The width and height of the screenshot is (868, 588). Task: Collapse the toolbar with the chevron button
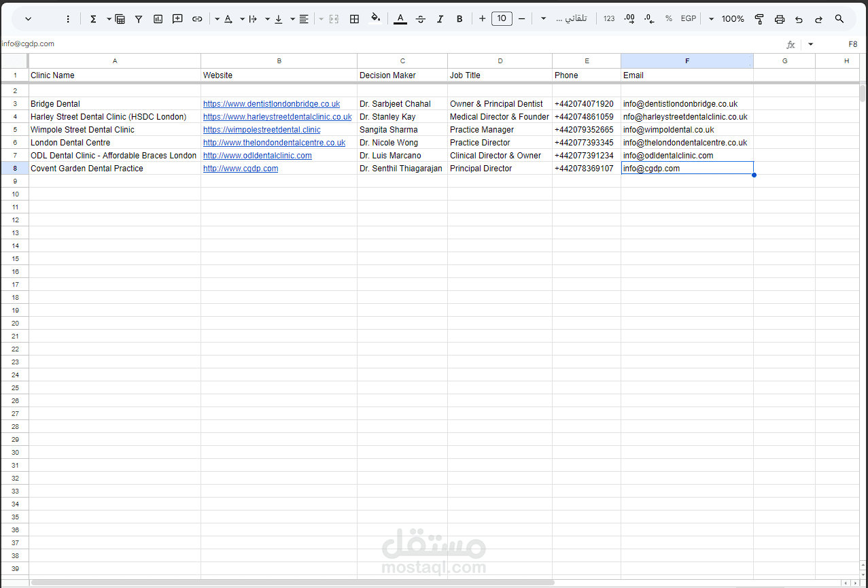[28, 19]
